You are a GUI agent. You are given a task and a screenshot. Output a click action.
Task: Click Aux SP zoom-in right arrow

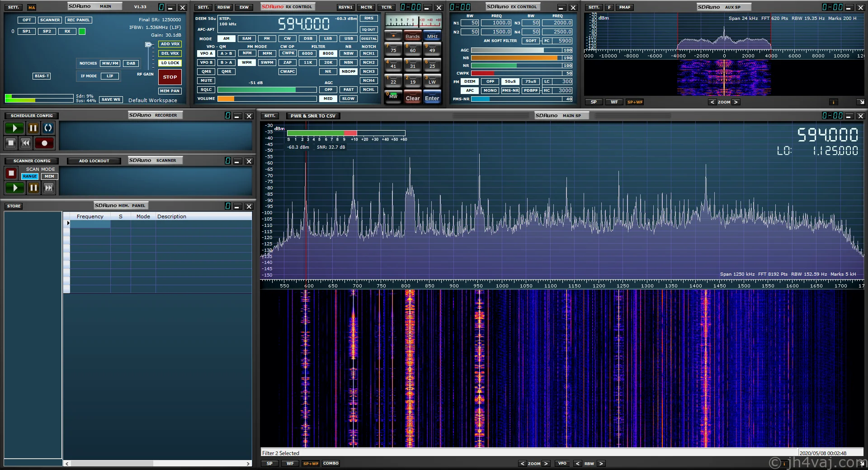736,102
